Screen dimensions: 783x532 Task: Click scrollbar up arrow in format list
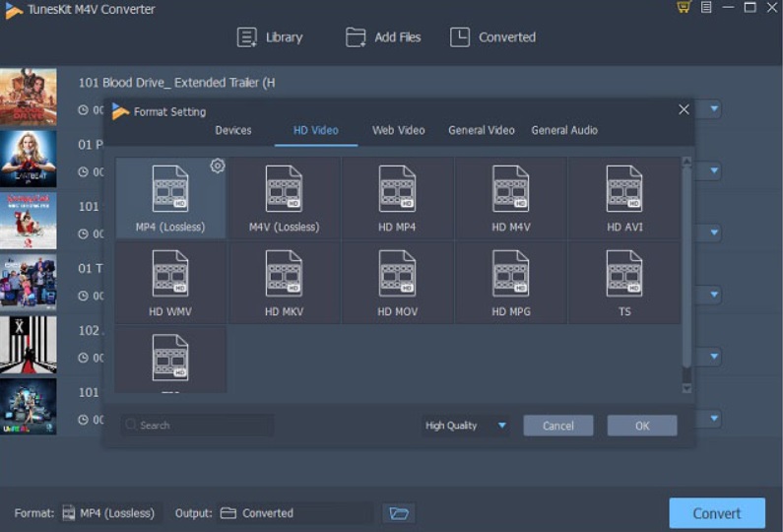(x=686, y=162)
